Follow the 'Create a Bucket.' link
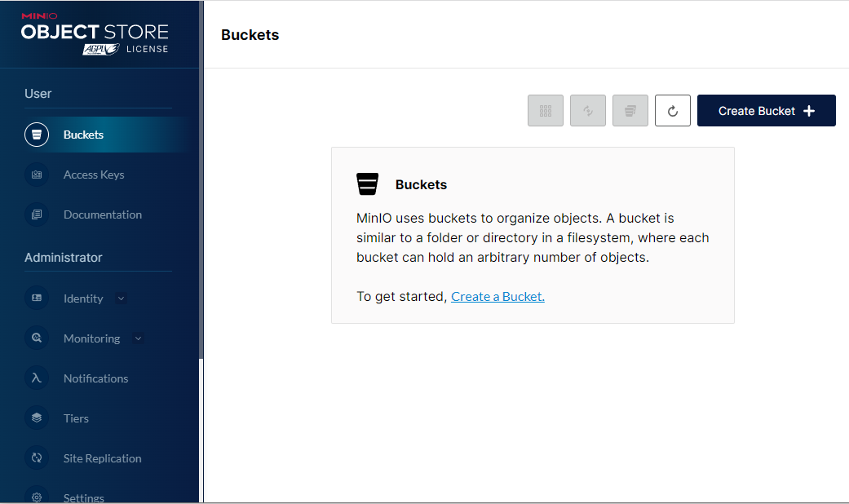Image resolution: width=849 pixels, height=504 pixels. click(x=497, y=297)
